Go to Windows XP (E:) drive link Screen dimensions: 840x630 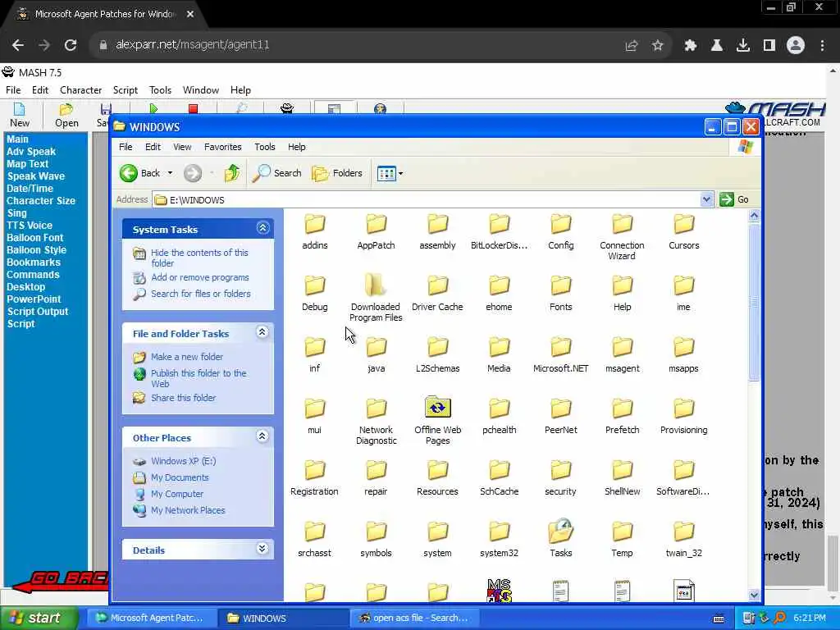point(183,461)
